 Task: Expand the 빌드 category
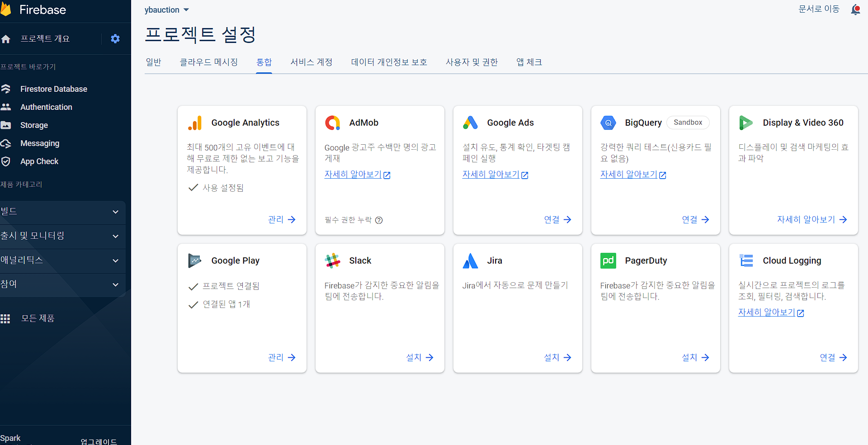click(x=63, y=211)
